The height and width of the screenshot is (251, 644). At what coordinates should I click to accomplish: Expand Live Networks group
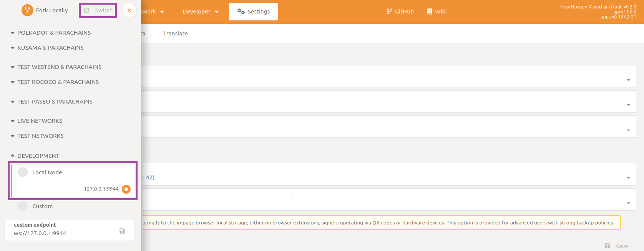coord(40,121)
